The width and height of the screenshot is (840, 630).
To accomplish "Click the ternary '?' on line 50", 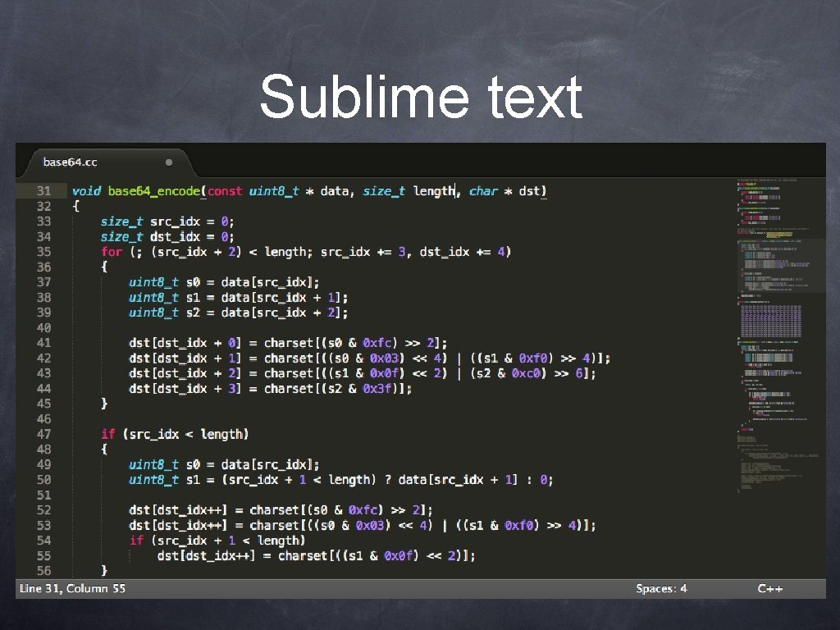I will tap(388, 479).
